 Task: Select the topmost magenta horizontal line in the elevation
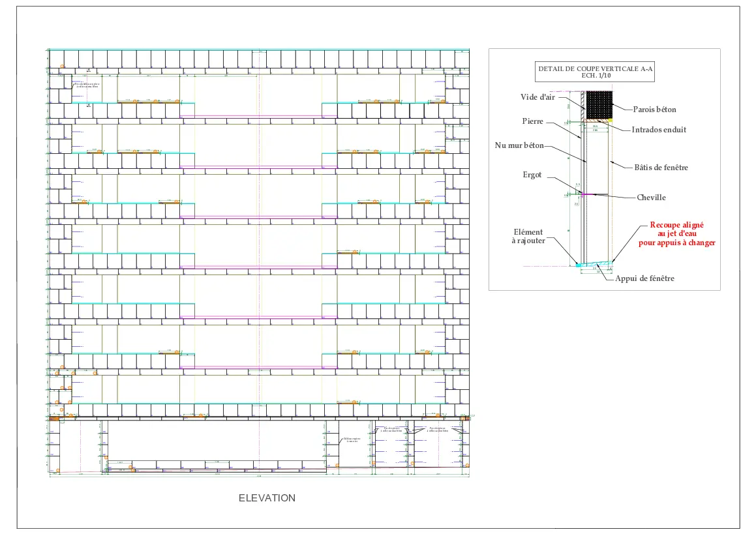tap(258, 117)
